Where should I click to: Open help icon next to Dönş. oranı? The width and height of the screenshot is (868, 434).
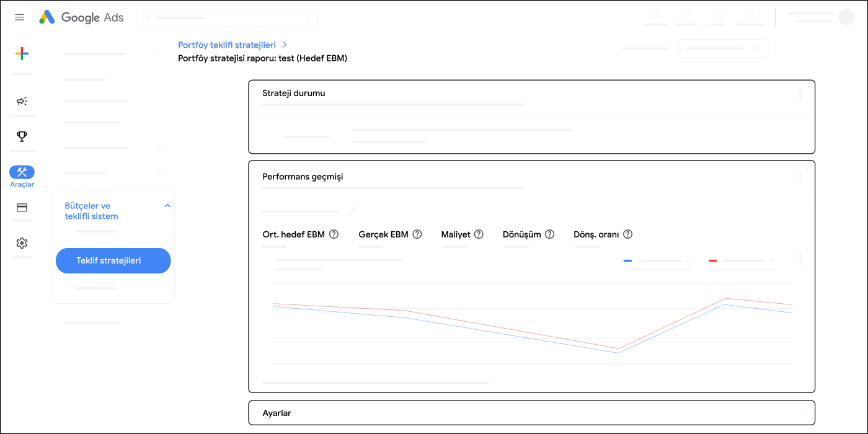point(627,234)
